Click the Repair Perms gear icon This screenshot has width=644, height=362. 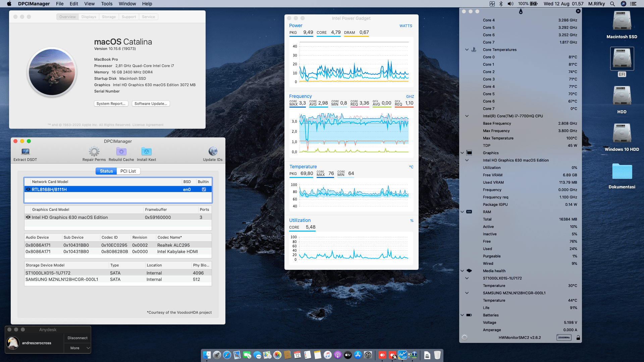click(x=94, y=152)
